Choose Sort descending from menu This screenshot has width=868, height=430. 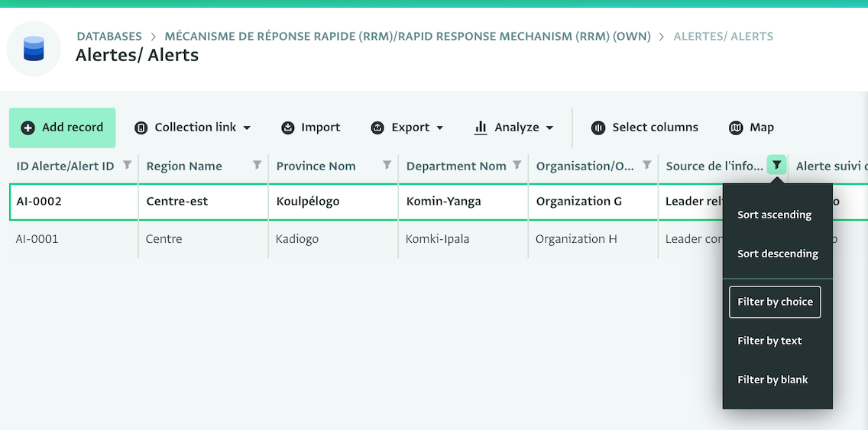coord(777,254)
